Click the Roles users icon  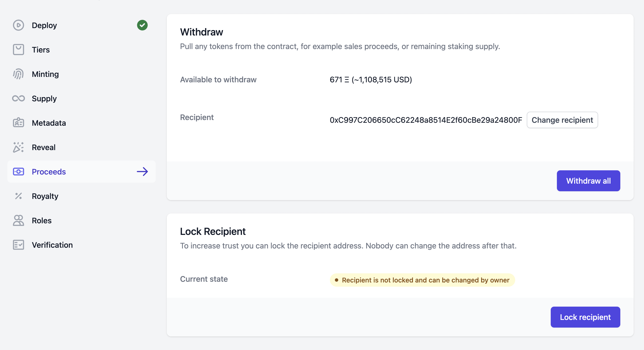[x=18, y=220]
